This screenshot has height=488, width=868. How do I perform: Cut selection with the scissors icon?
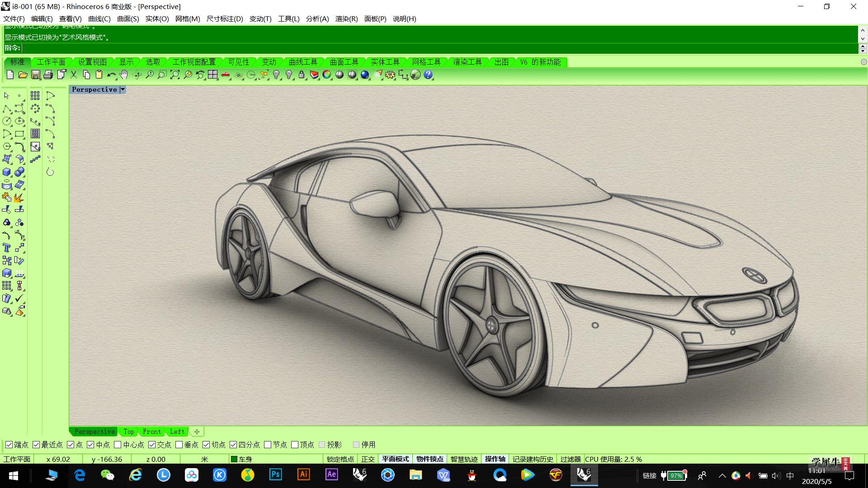pos(74,75)
